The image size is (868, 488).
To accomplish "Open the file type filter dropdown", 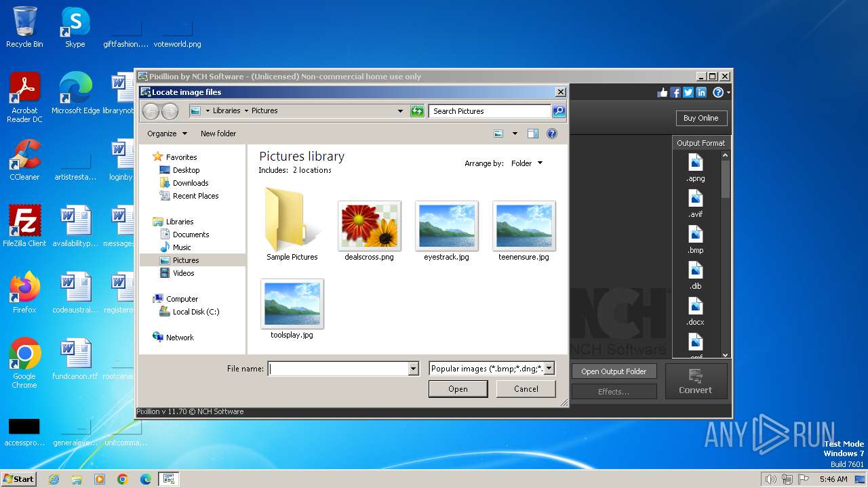I will (x=549, y=369).
